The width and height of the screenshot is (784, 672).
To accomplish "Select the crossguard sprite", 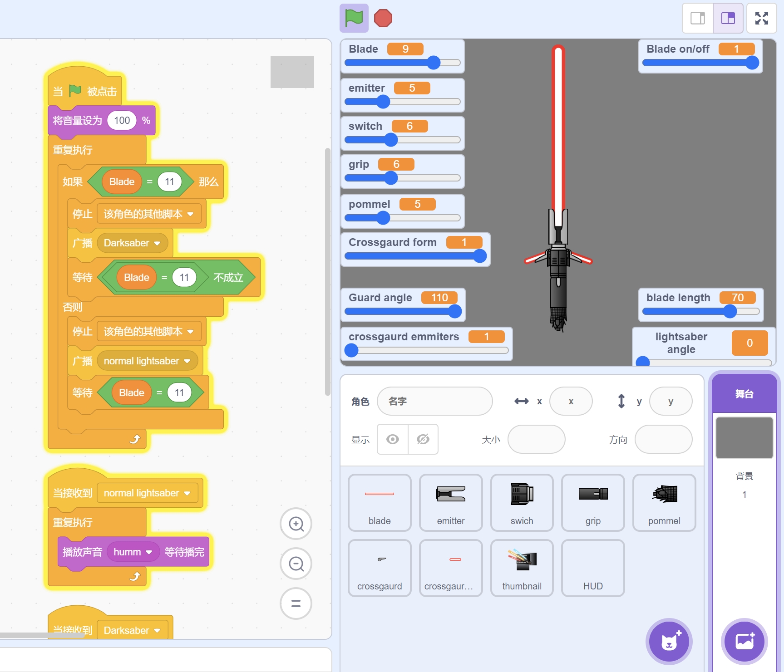I will 380,568.
